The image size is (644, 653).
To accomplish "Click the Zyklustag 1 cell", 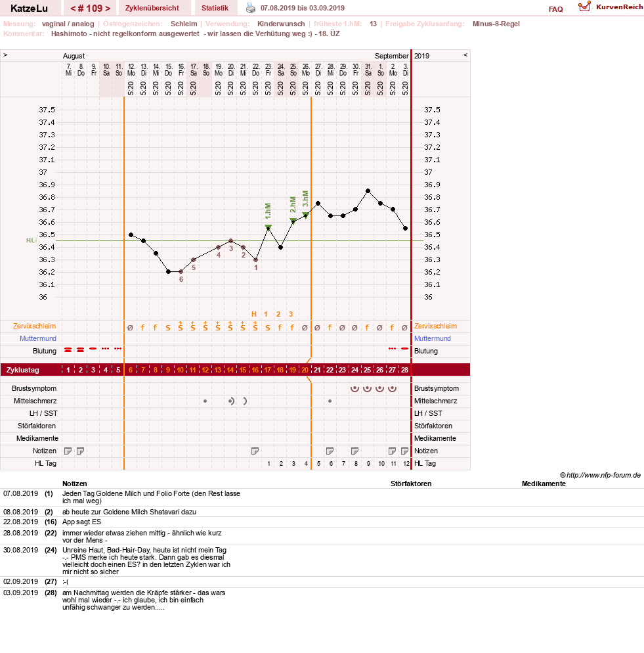I will pyautogui.click(x=68, y=370).
